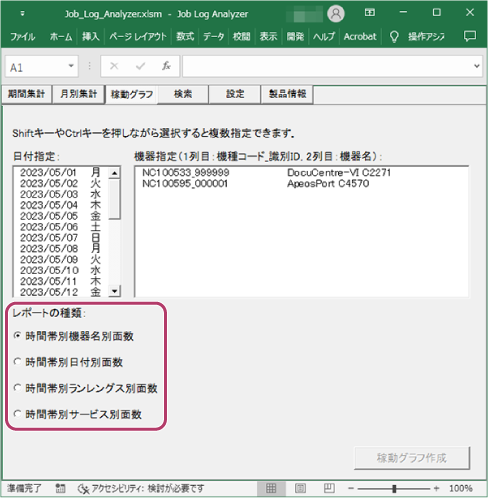
Task: Open the comments speech bubble icon
Action: pyautogui.click(x=470, y=36)
